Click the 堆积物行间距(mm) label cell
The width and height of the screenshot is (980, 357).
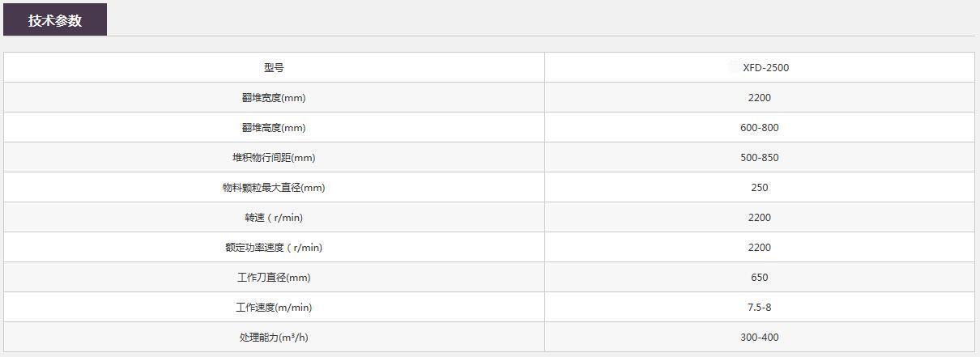pyautogui.click(x=274, y=158)
